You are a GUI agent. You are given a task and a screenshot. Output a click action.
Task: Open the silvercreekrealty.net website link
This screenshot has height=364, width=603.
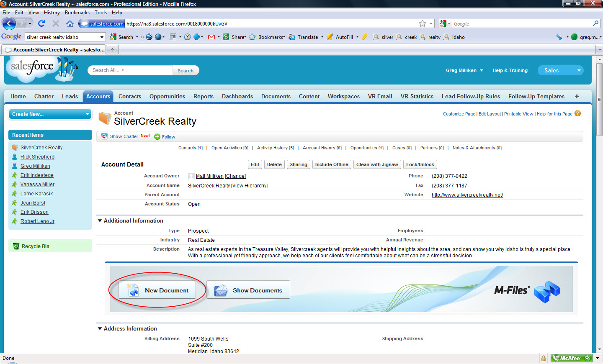click(467, 195)
